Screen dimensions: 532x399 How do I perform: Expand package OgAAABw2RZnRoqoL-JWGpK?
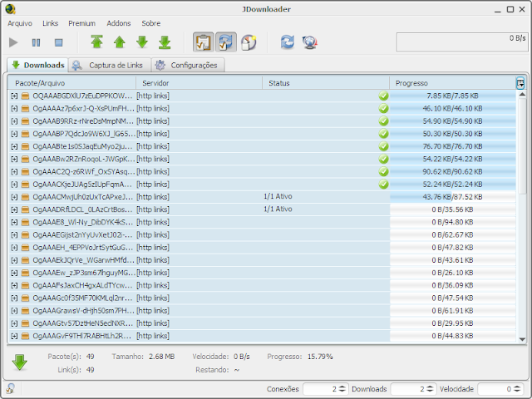click(x=14, y=159)
